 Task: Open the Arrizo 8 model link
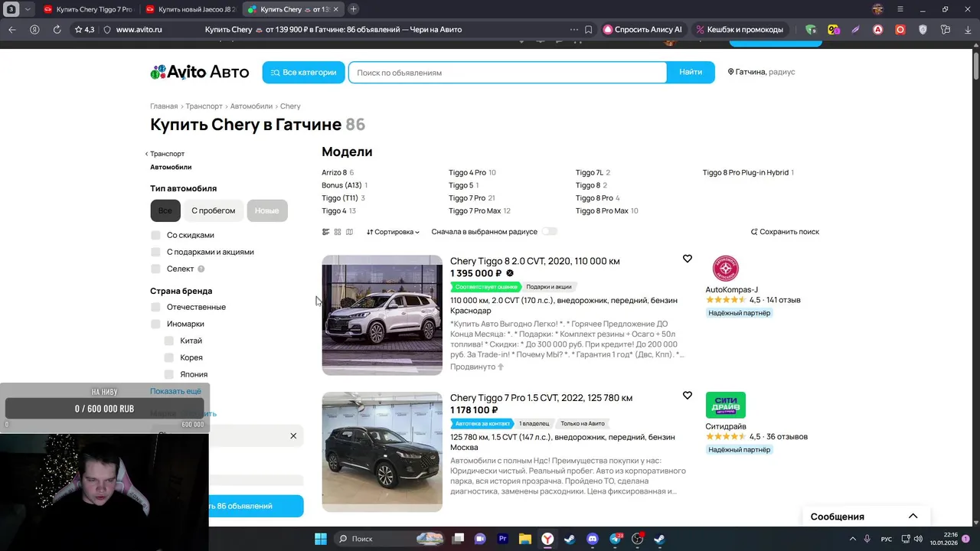[334, 173]
